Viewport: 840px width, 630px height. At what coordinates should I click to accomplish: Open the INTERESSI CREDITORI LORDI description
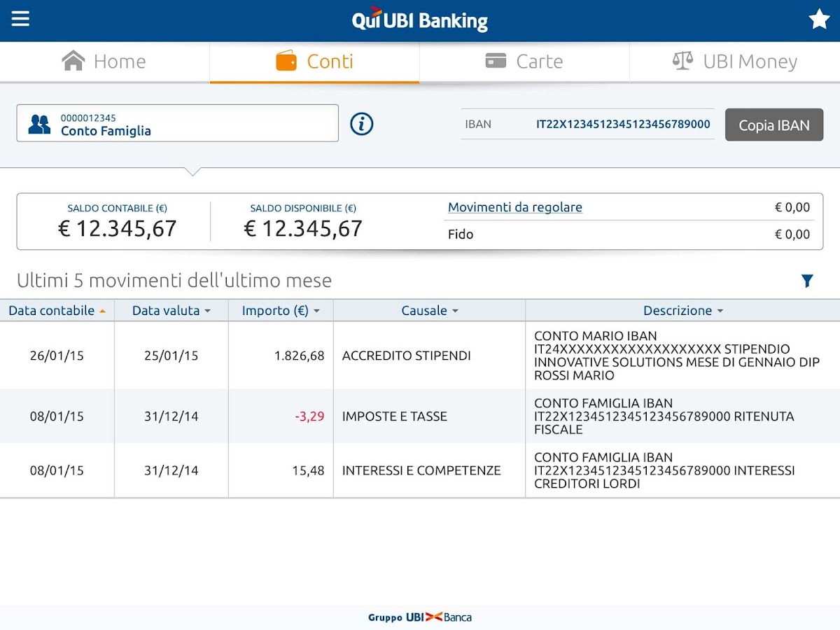tap(664, 470)
